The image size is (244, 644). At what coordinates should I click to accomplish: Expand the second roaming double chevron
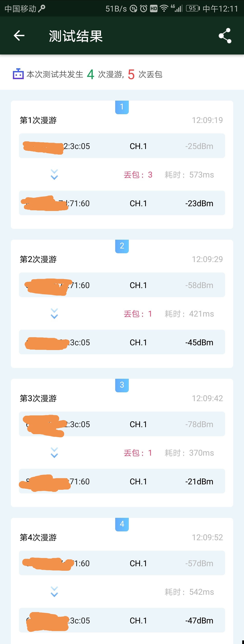[x=54, y=313]
